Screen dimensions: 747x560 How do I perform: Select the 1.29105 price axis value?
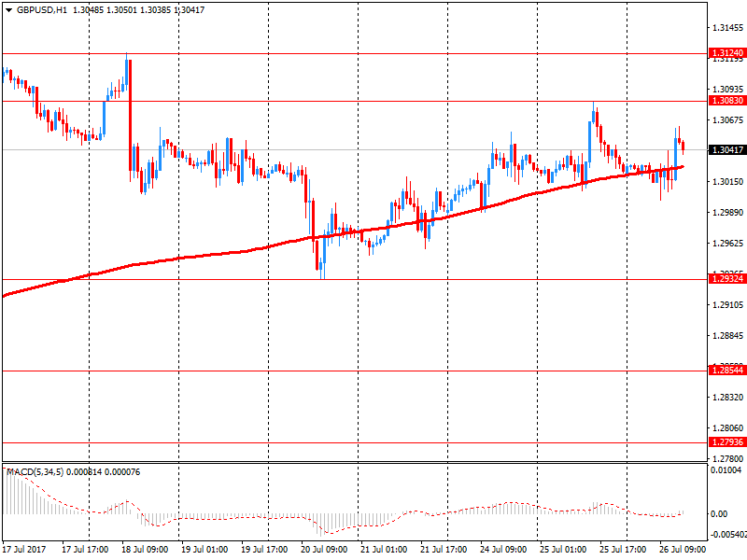point(727,305)
